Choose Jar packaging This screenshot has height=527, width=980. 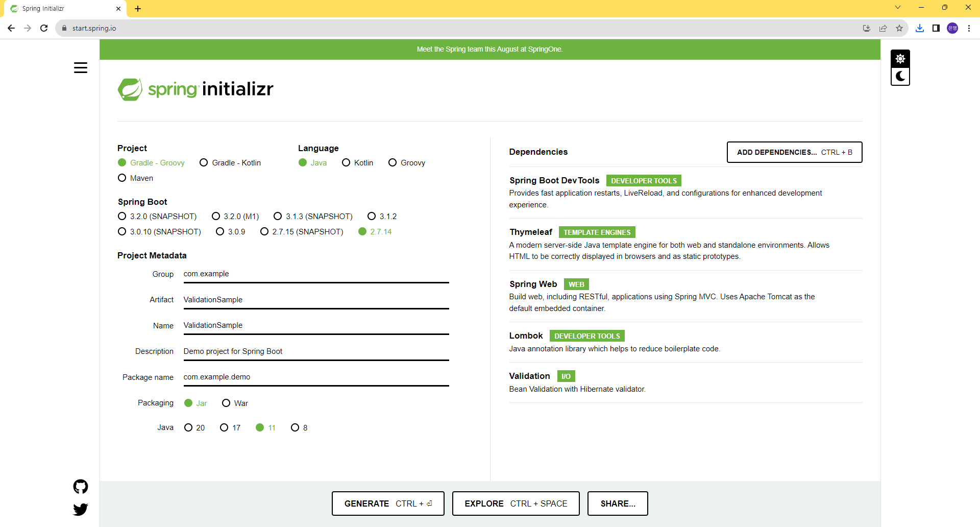195,403
